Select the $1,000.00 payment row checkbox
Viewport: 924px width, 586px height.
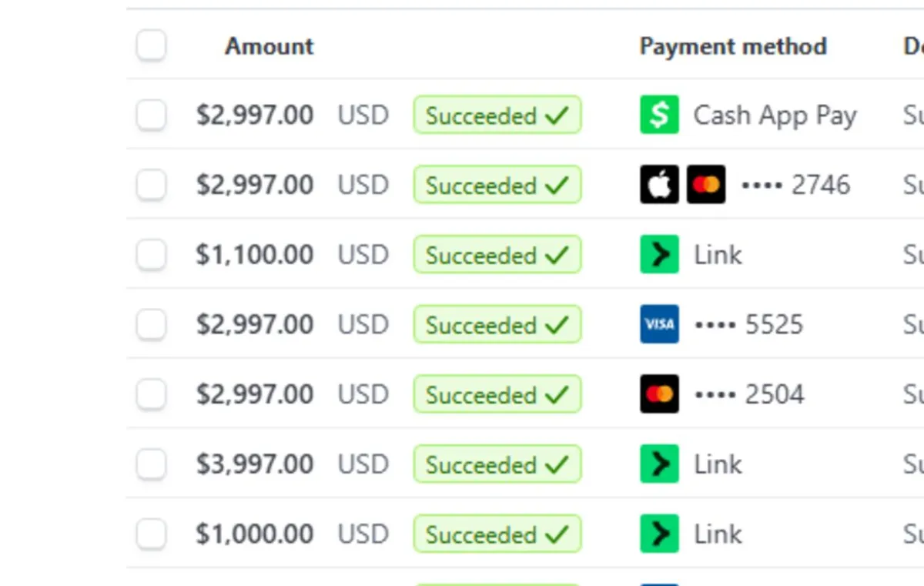[151, 534]
